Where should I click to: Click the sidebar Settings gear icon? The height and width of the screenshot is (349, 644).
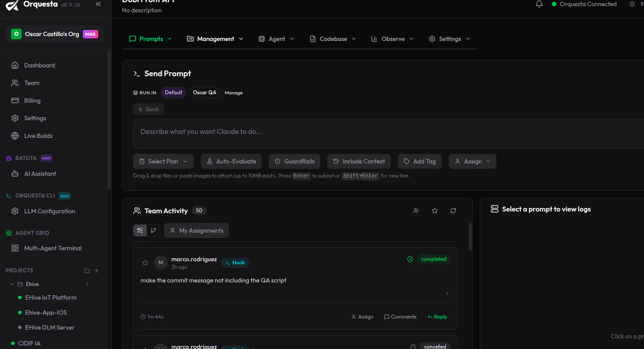[x=15, y=118]
